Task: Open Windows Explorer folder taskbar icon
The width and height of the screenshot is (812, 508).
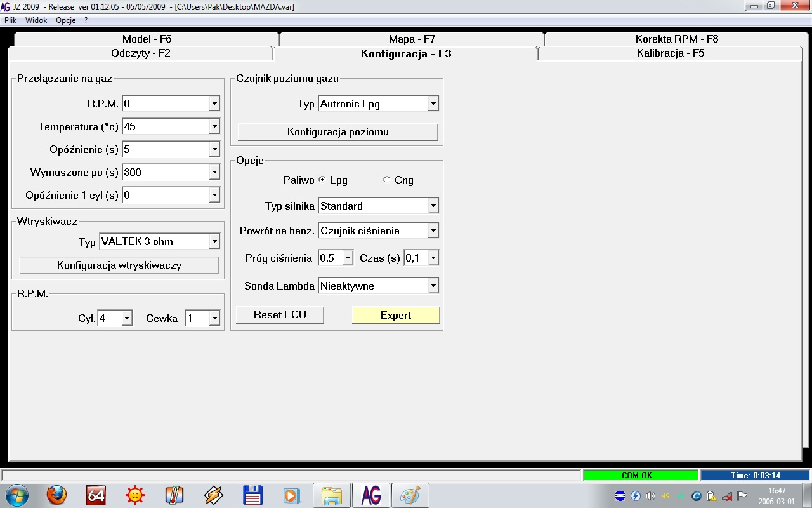Action: (332, 495)
